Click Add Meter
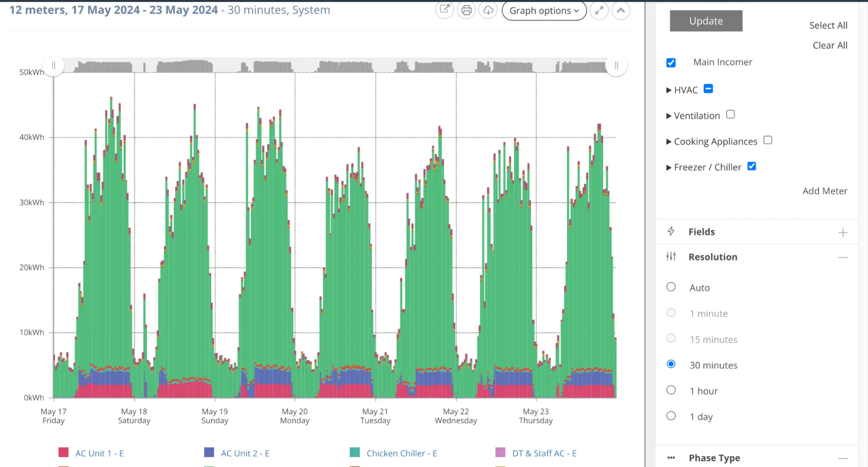Screen dimensions: 868x467 pyautogui.click(x=825, y=191)
